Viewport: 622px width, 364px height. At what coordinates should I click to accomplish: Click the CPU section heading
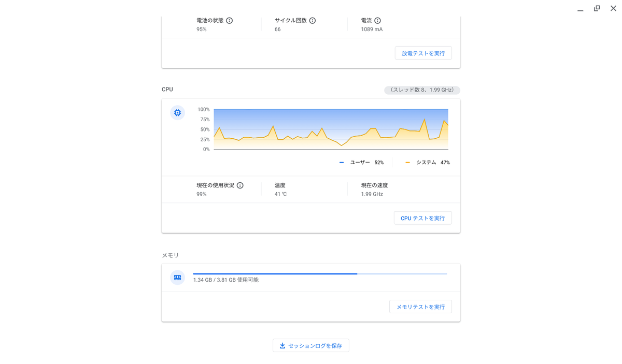[x=167, y=90]
